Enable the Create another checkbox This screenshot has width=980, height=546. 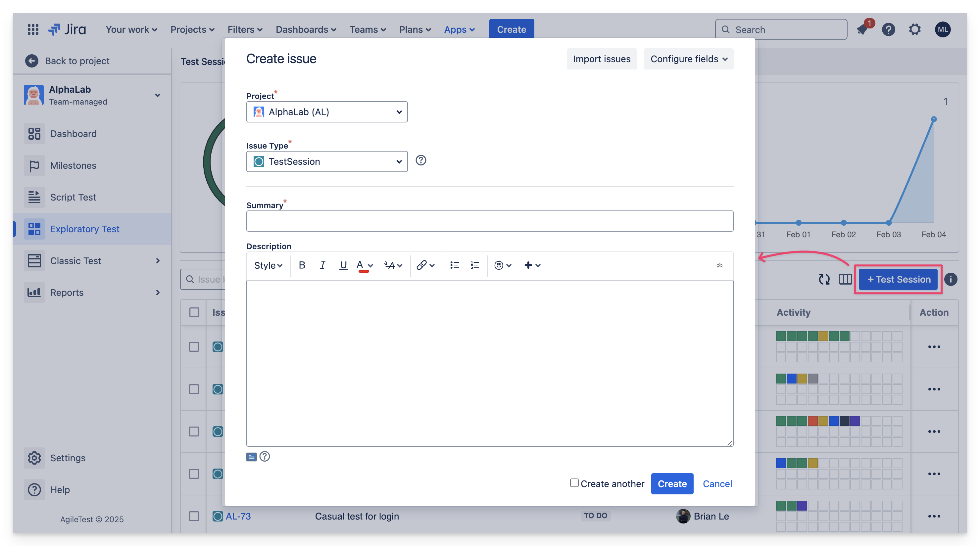coord(574,483)
